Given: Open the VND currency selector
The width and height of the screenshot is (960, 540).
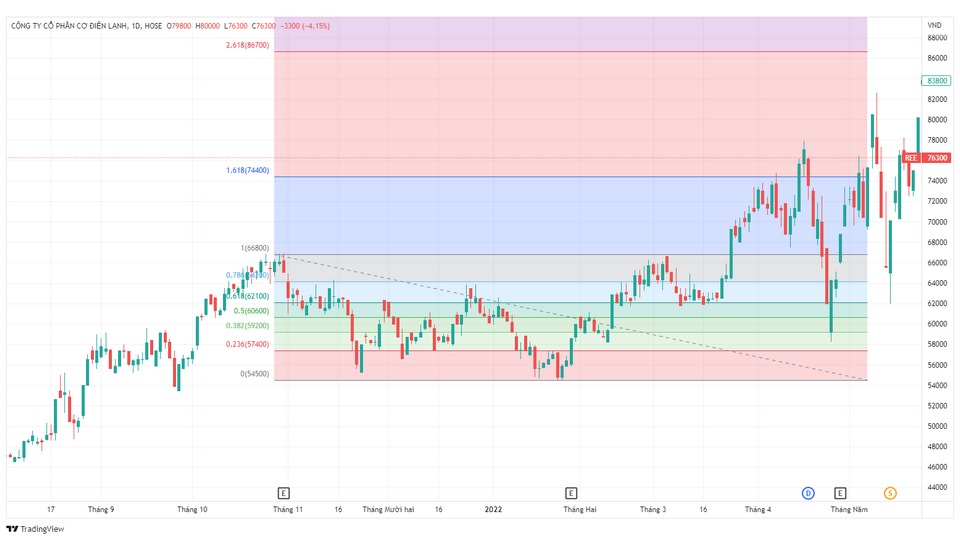Looking at the screenshot, I should (x=934, y=25).
